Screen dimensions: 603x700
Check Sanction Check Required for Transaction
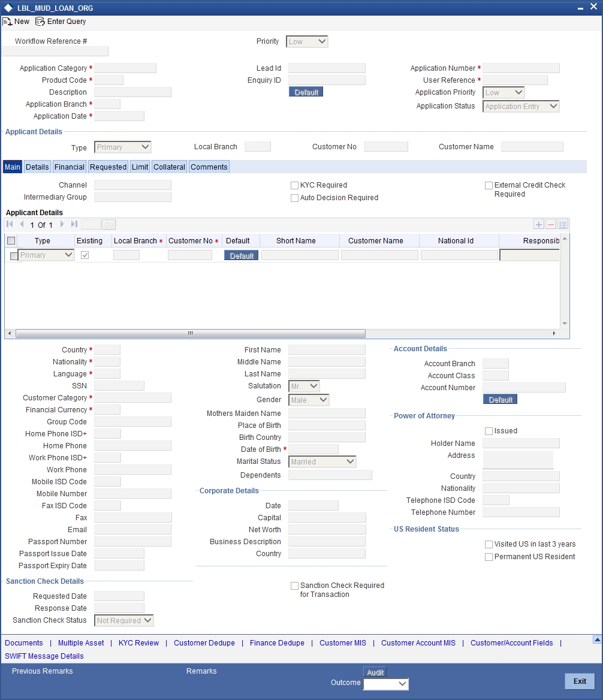(x=294, y=586)
